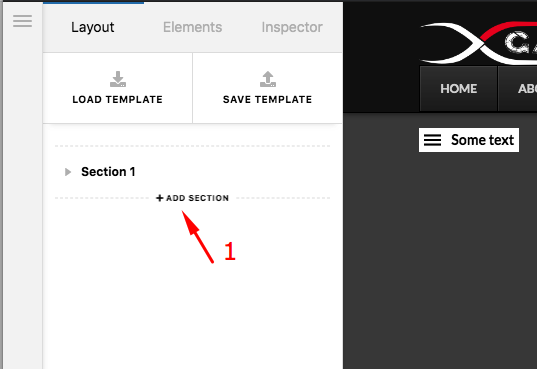Click the LOAD TEMPLATE button label
537x369 pixels.
tap(117, 99)
